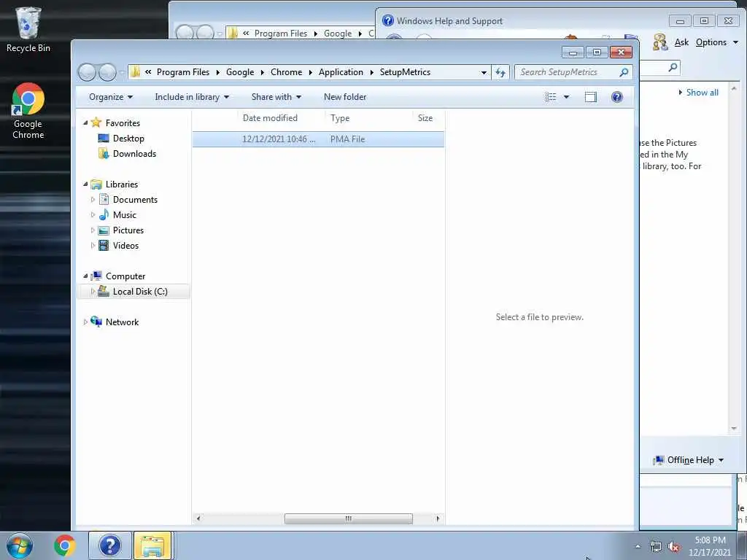Screen dimensions: 747x560
Task: Click Application in the address breadcrumb
Action: [341, 72]
